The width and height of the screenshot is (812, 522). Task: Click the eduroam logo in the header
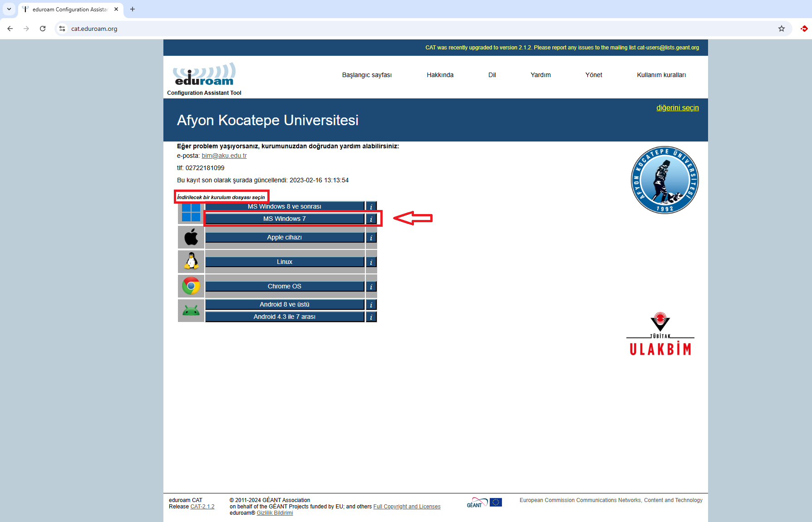point(204,74)
